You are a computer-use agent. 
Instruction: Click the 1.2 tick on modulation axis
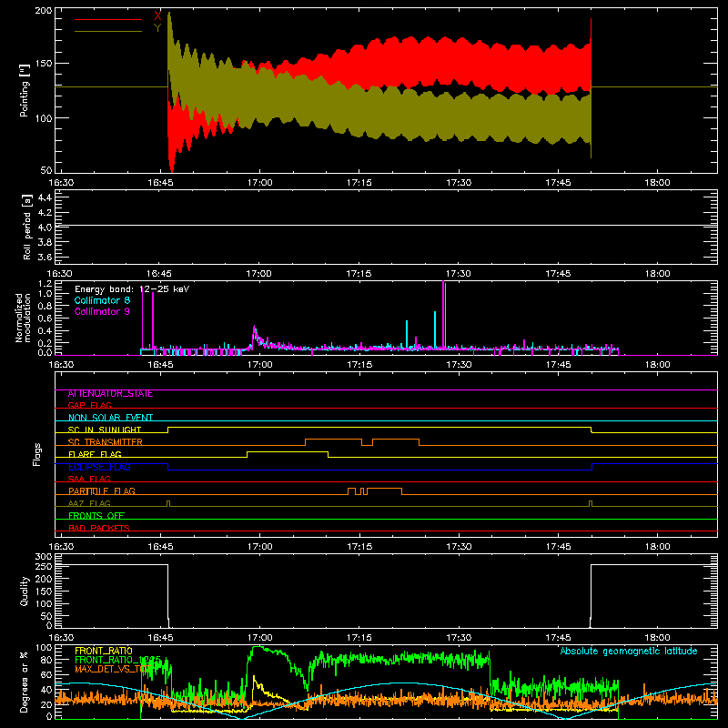[45, 284]
